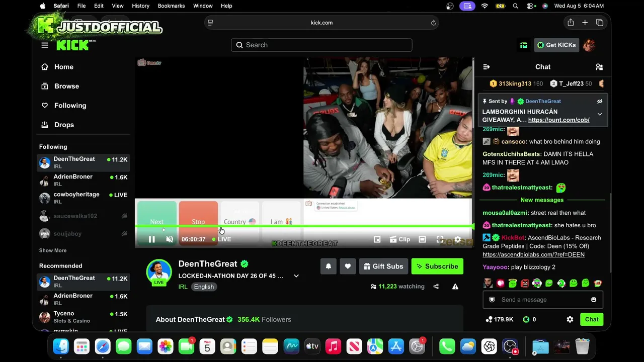Open DeenTheGreat's channel avatar

(159, 271)
